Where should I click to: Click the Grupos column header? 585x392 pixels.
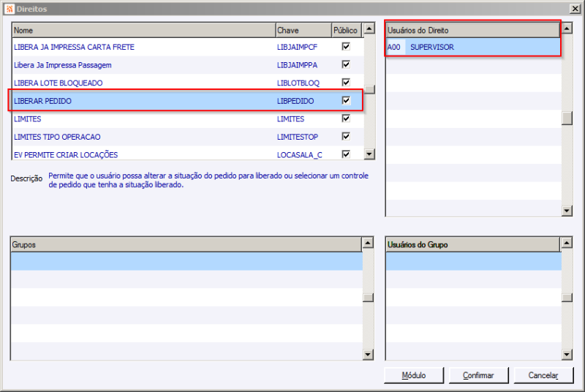point(186,245)
